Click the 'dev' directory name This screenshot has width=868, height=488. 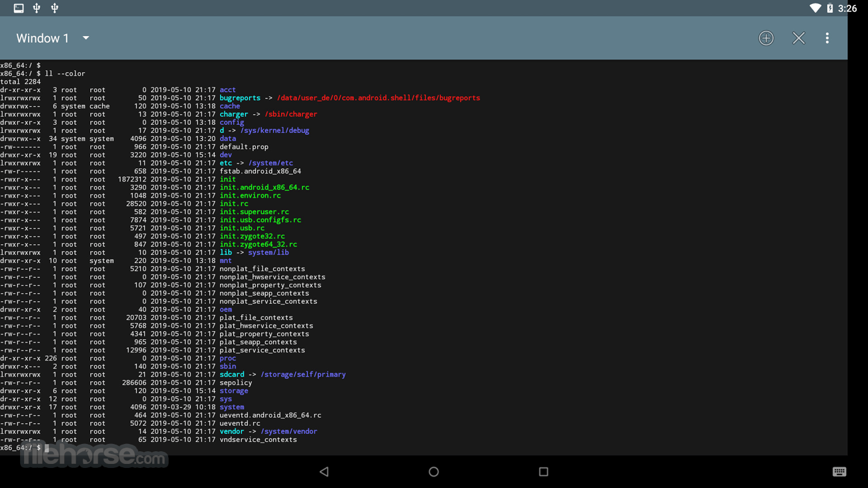click(226, 155)
